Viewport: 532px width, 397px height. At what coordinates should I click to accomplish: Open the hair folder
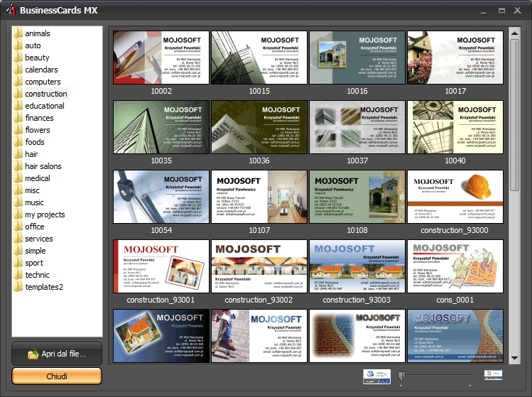tap(31, 154)
